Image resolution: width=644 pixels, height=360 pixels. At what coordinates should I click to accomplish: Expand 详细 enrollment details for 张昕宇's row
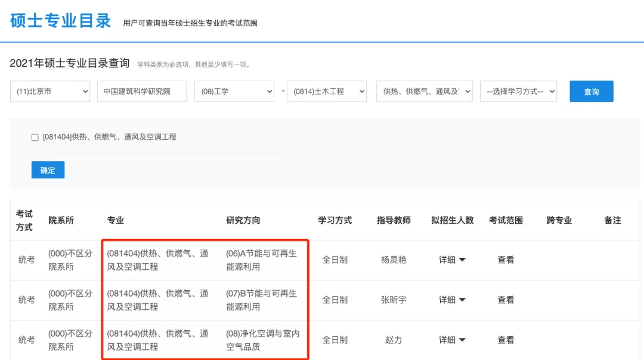(x=451, y=300)
